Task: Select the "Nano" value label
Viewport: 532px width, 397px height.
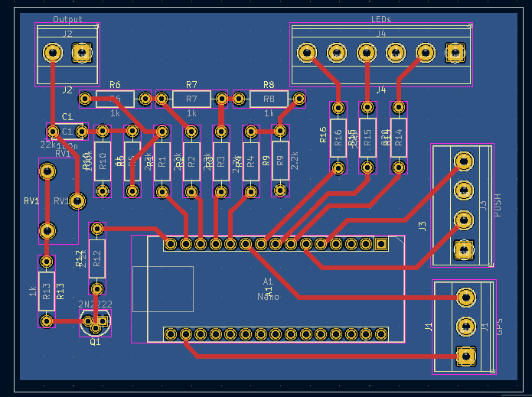Action: (268, 297)
